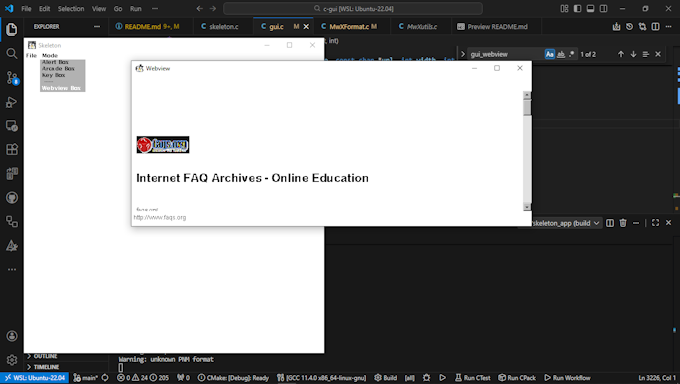
Task: Open the Go menu
Action: coord(118,9)
